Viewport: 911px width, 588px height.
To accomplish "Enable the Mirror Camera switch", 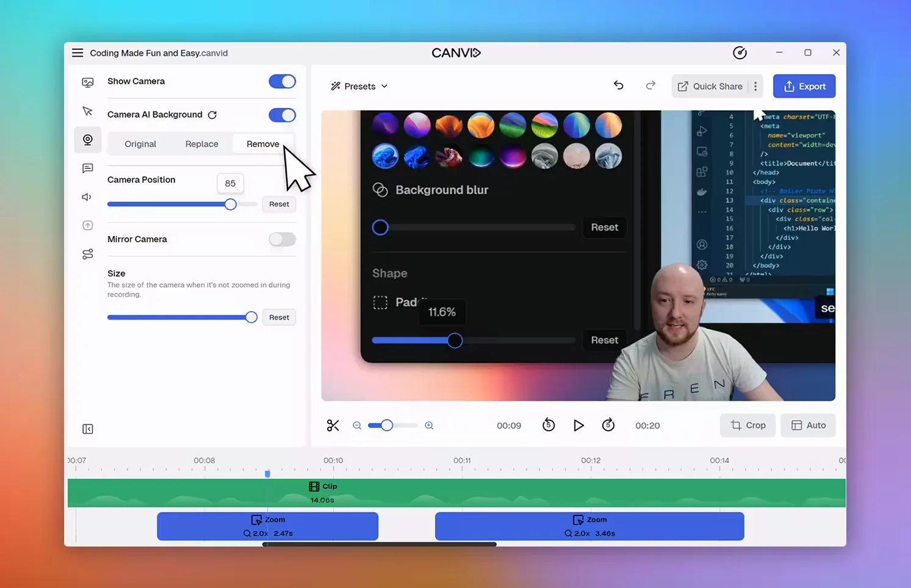I will coord(282,240).
